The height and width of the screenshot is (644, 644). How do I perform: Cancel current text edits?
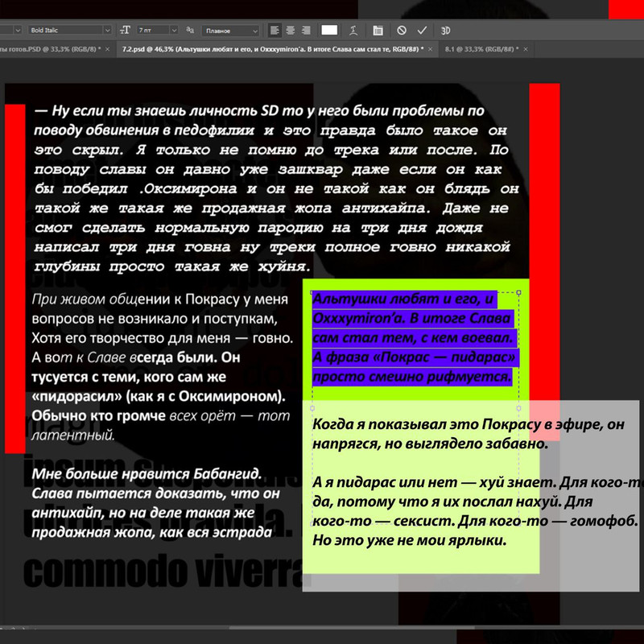point(402,30)
